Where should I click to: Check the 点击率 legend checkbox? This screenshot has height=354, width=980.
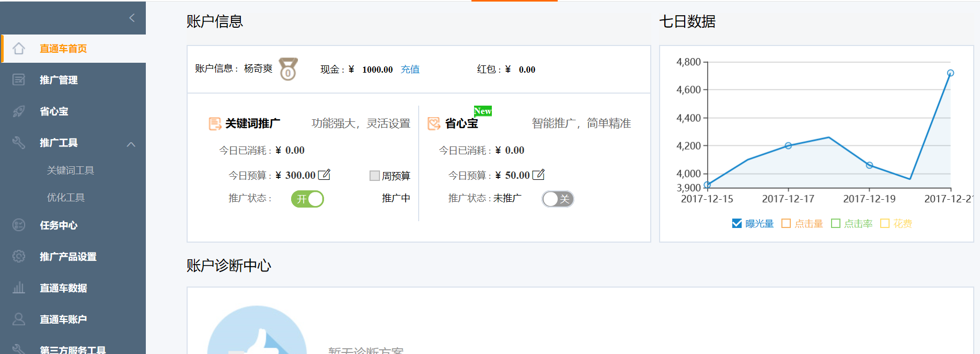(836, 224)
